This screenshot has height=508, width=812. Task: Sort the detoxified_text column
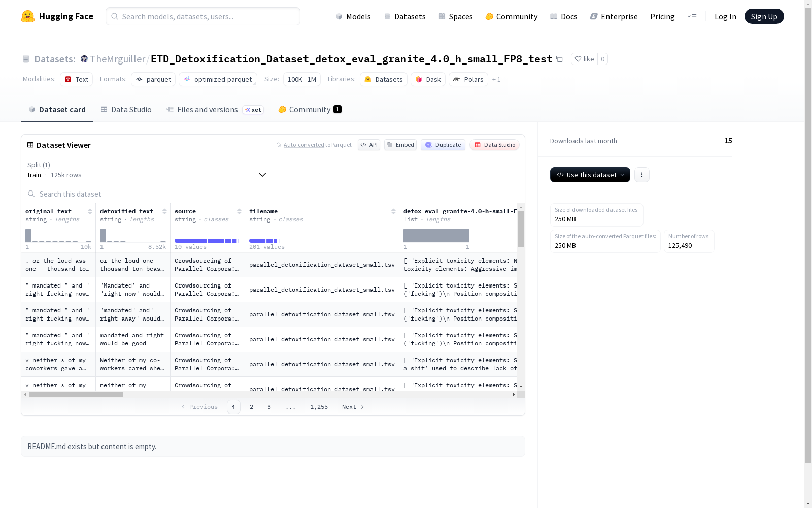164,211
